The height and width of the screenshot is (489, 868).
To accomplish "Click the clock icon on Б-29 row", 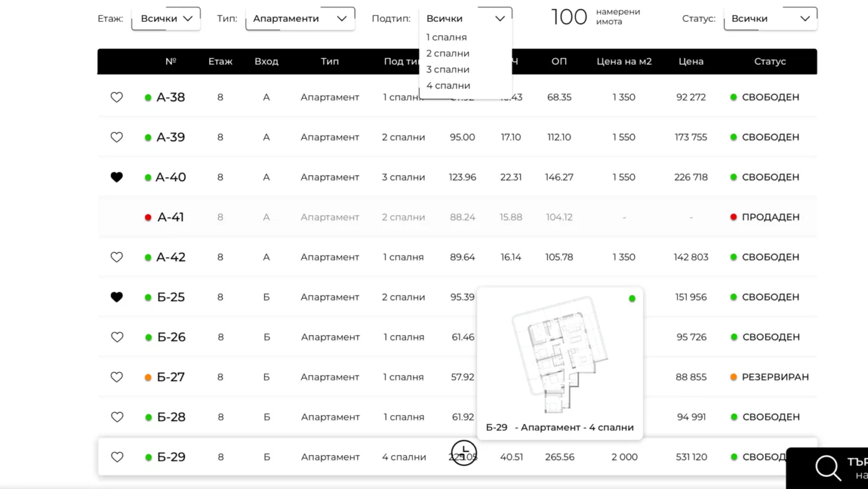I will click(x=464, y=452).
